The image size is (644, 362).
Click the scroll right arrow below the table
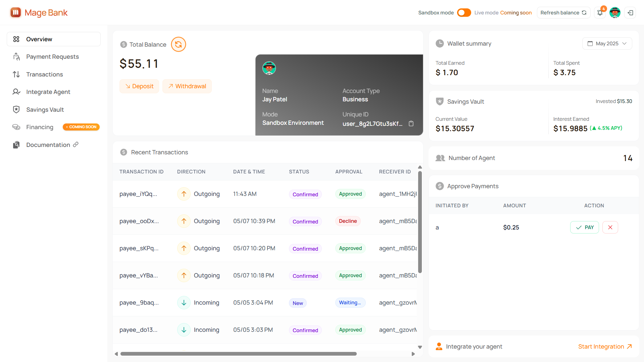click(413, 354)
